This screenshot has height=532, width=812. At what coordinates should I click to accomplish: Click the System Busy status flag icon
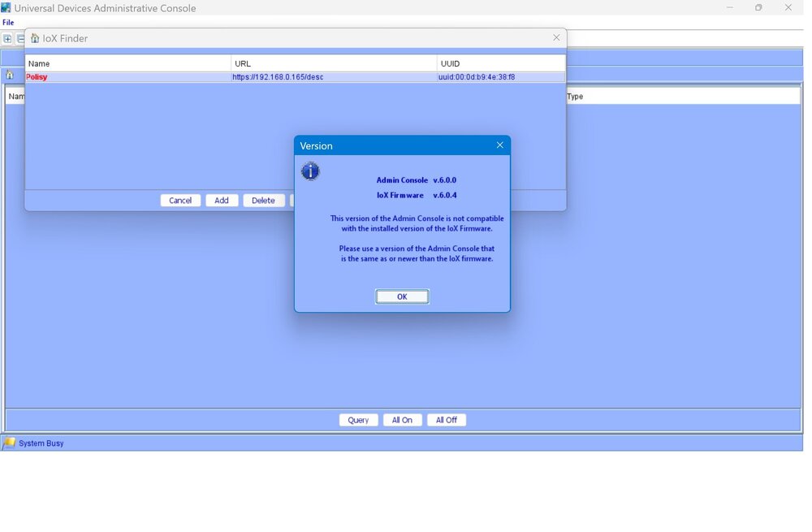click(x=9, y=443)
